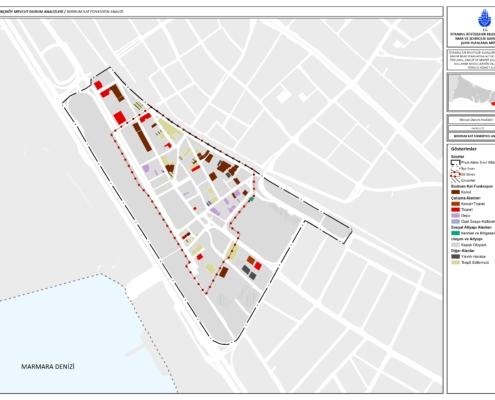
Task: Click the Göstergeler legend heading
Action: (464, 149)
